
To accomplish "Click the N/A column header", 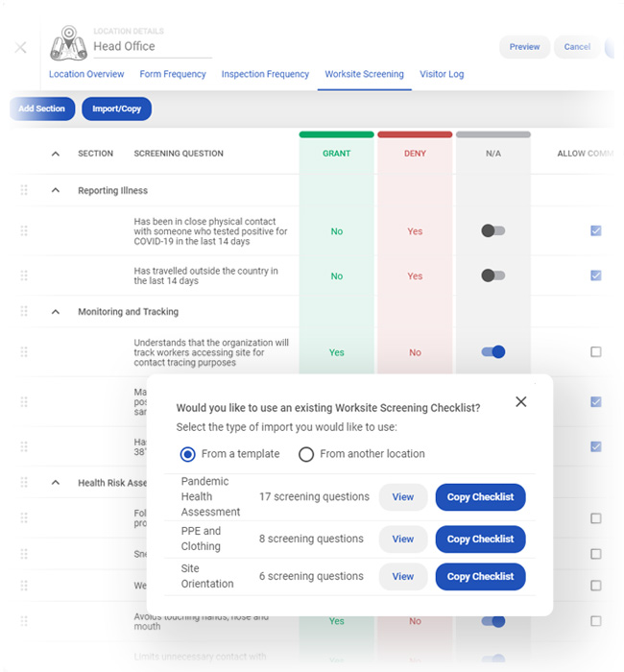I will pyautogui.click(x=493, y=154).
